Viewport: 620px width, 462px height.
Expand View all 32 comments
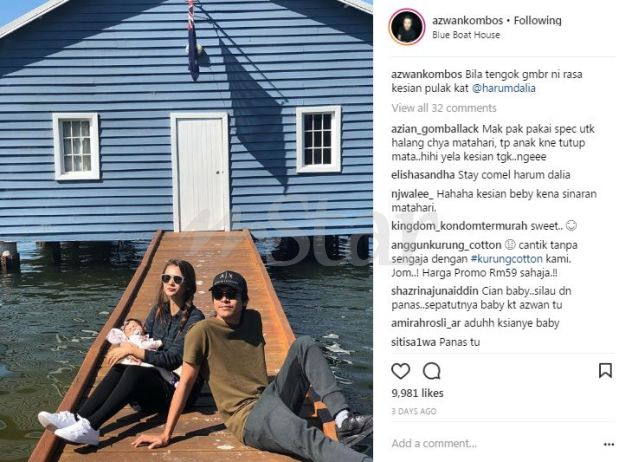coord(444,108)
